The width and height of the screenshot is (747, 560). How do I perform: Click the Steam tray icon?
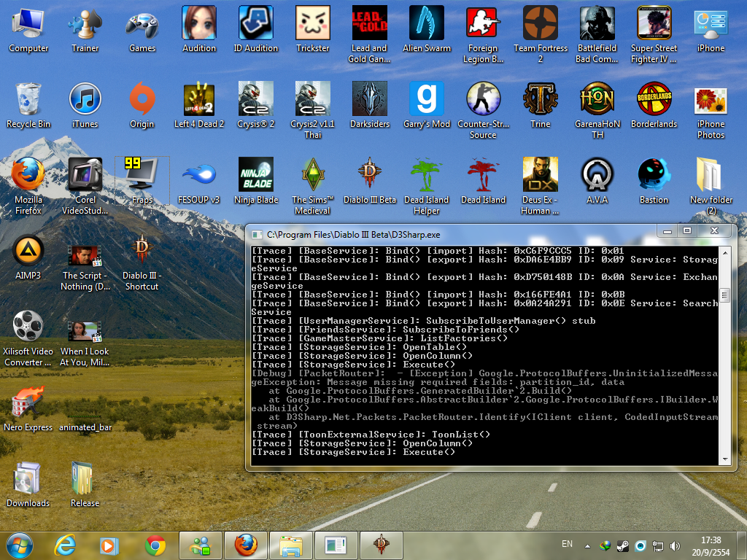(622, 546)
